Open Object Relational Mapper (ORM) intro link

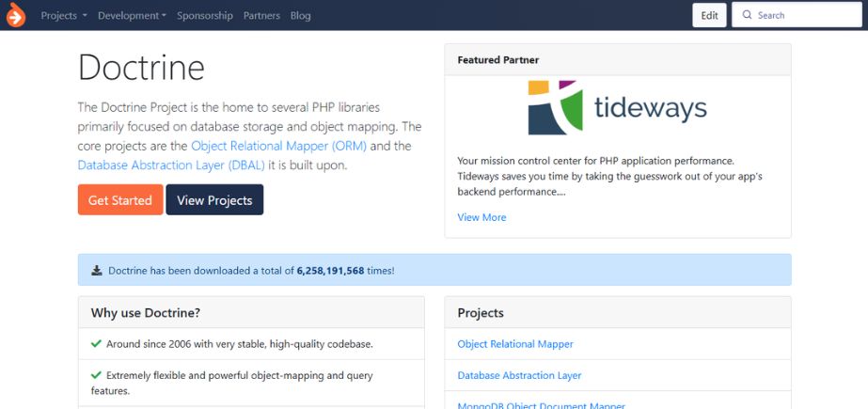(x=279, y=146)
